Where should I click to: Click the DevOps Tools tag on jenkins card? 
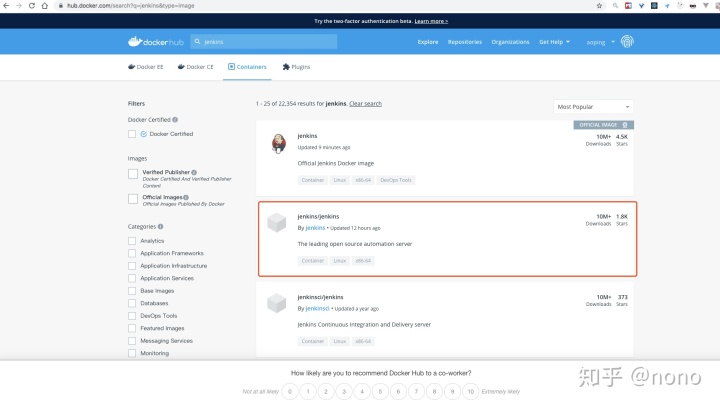pyautogui.click(x=396, y=180)
